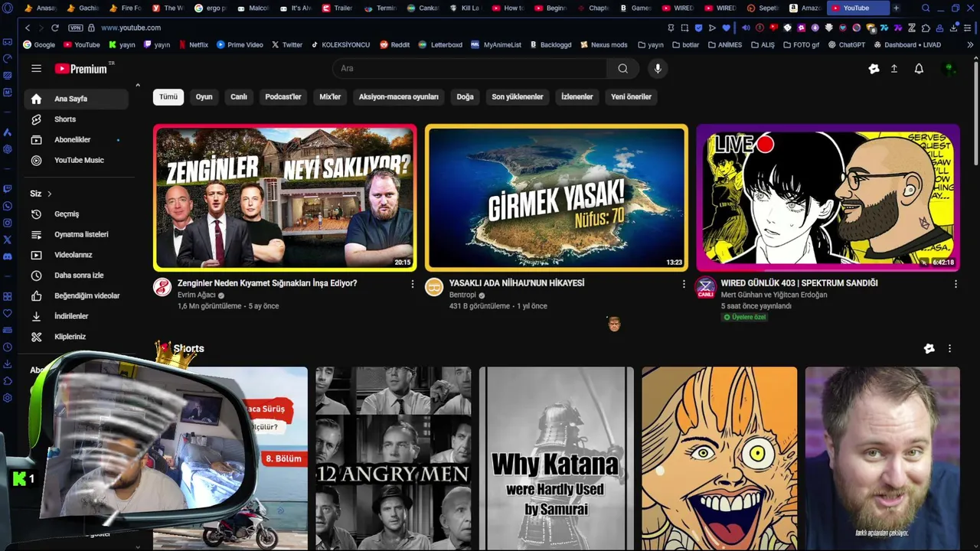This screenshot has height=551, width=980.
Task: Open Klipleriniz in sidebar
Action: pos(77,337)
